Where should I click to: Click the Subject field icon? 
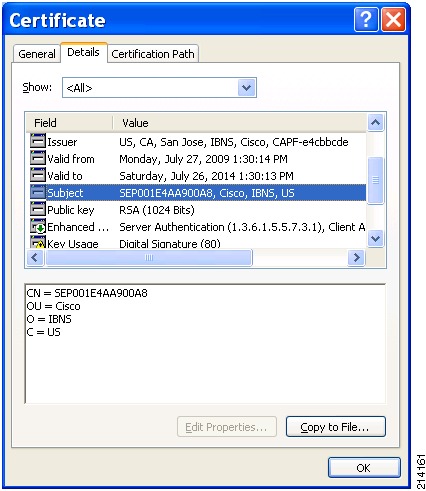click(x=38, y=192)
